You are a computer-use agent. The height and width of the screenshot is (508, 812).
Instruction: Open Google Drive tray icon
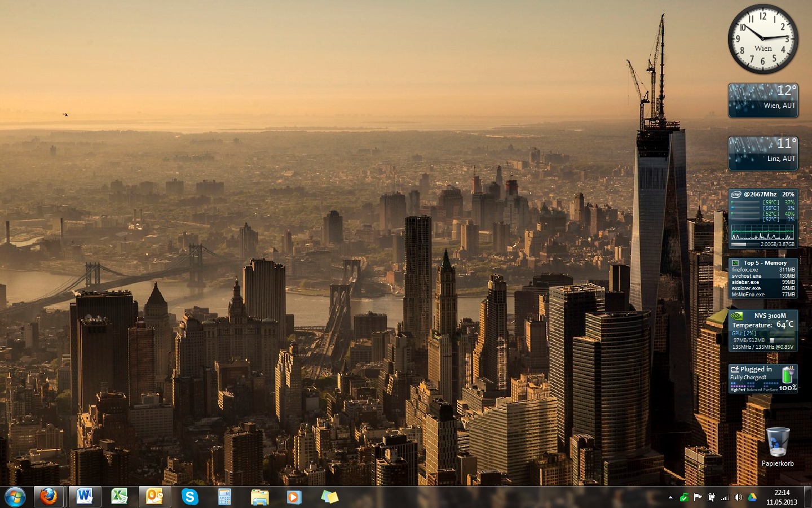(x=752, y=497)
